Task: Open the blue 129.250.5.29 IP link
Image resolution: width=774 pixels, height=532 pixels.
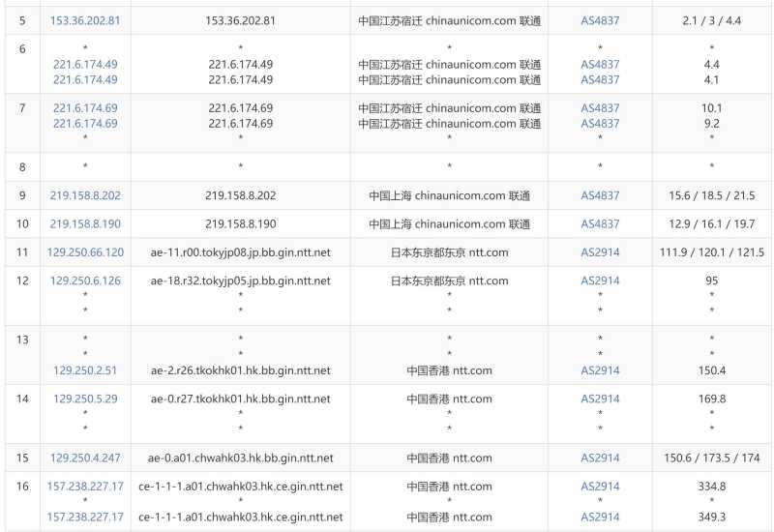Action: pyautogui.click(x=85, y=399)
